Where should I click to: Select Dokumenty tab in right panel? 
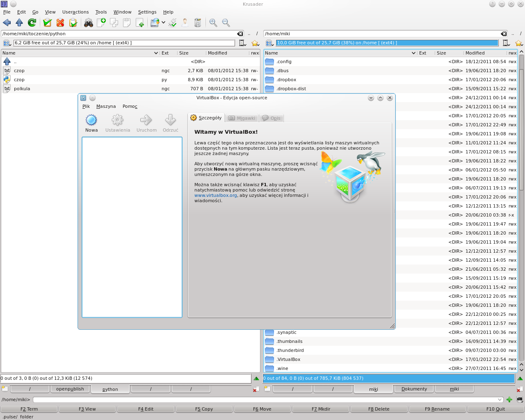coord(414,389)
